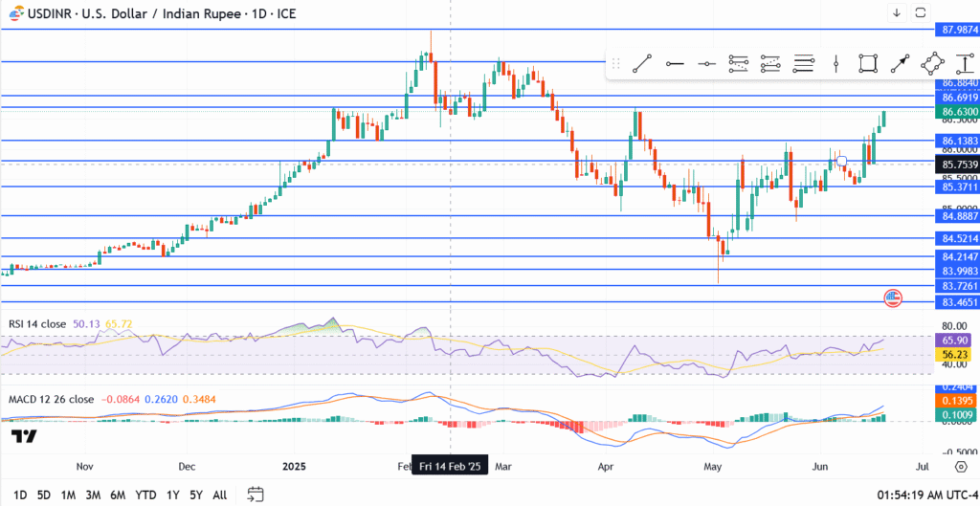Open the Go to date calendar
The height and width of the screenshot is (506, 980).
[x=256, y=495]
